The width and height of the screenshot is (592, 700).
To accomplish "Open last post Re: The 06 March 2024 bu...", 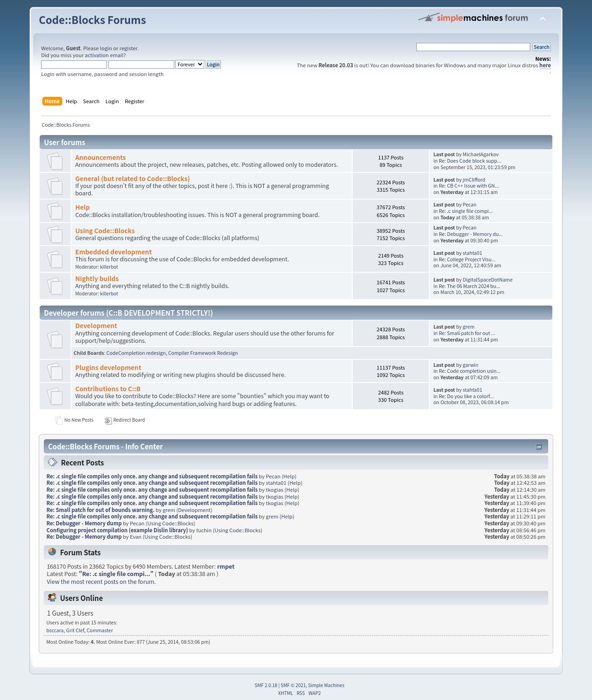I will (x=469, y=286).
